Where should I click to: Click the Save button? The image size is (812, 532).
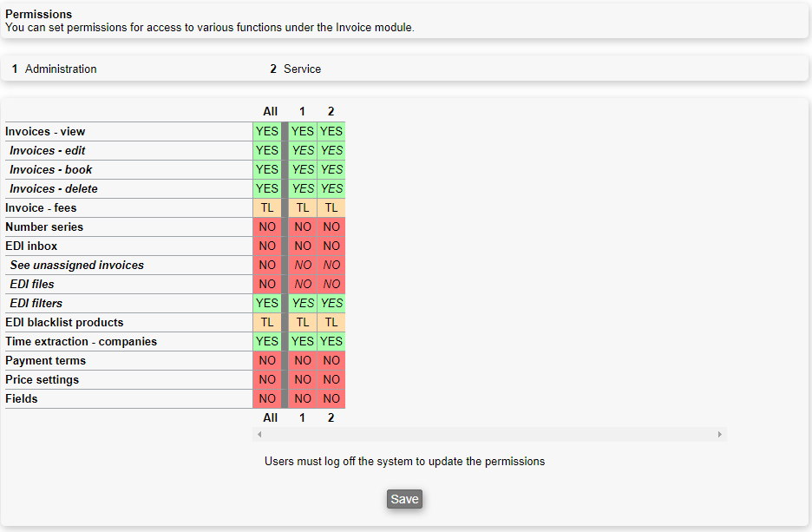404,499
